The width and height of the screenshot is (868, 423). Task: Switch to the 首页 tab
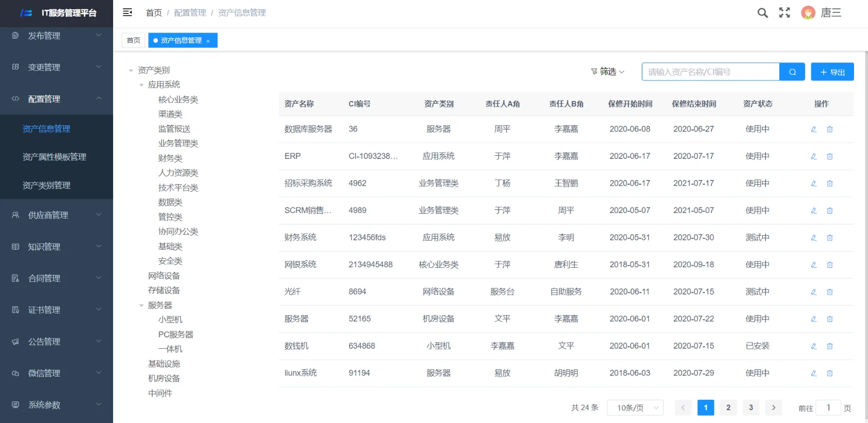pyautogui.click(x=133, y=40)
